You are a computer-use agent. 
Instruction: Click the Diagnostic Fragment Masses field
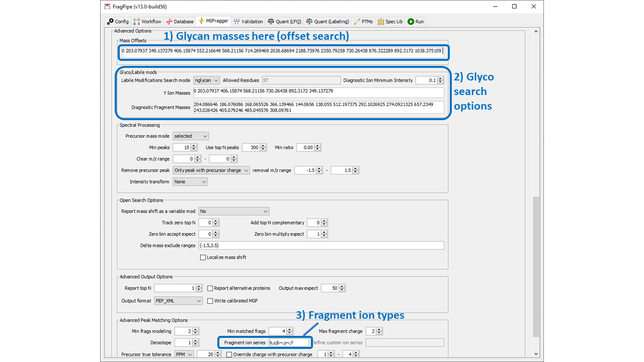coord(318,107)
